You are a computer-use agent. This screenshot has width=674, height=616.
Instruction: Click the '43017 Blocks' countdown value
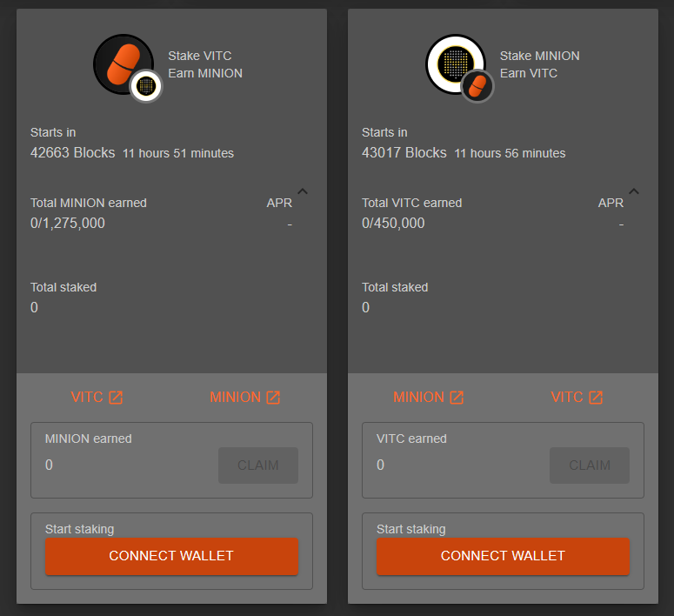point(404,153)
